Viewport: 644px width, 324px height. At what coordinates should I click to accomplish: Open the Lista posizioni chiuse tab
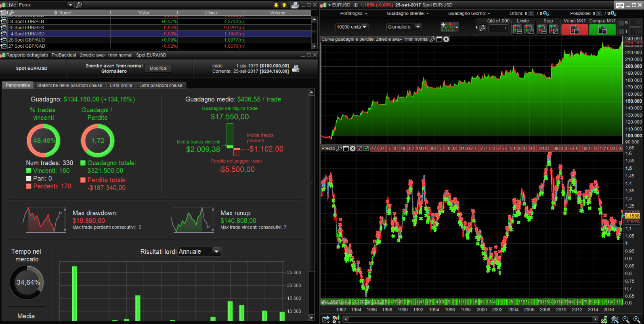coord(161,85)
